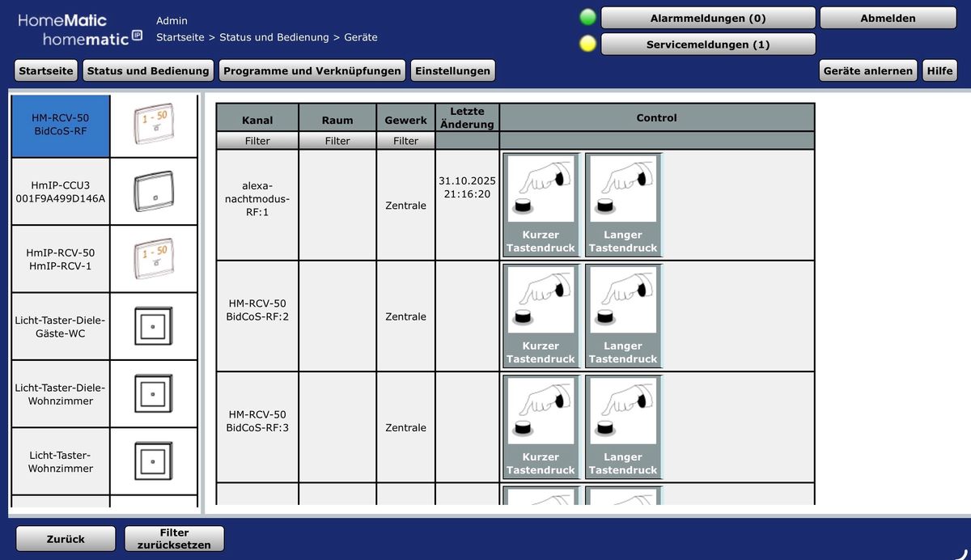Click the Admin username label
This screenshot has height=560, width=971.
172,21
